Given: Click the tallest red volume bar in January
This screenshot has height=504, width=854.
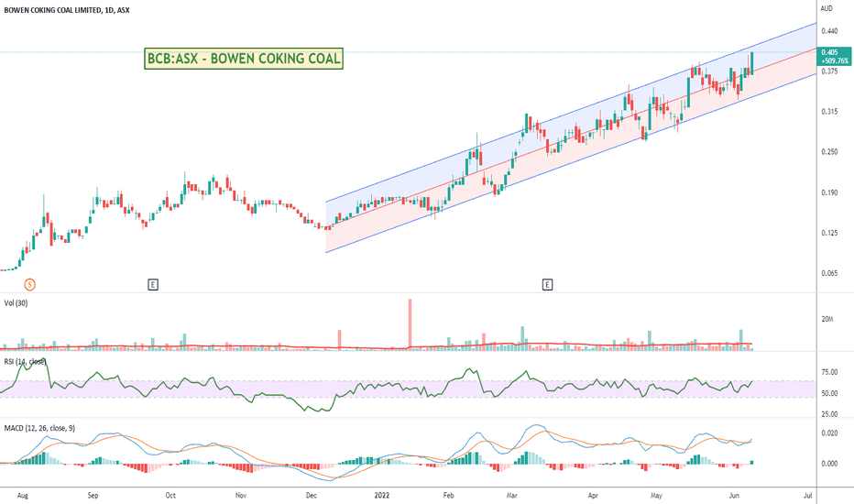Looking at the screenshot, I should coord(411,323).
